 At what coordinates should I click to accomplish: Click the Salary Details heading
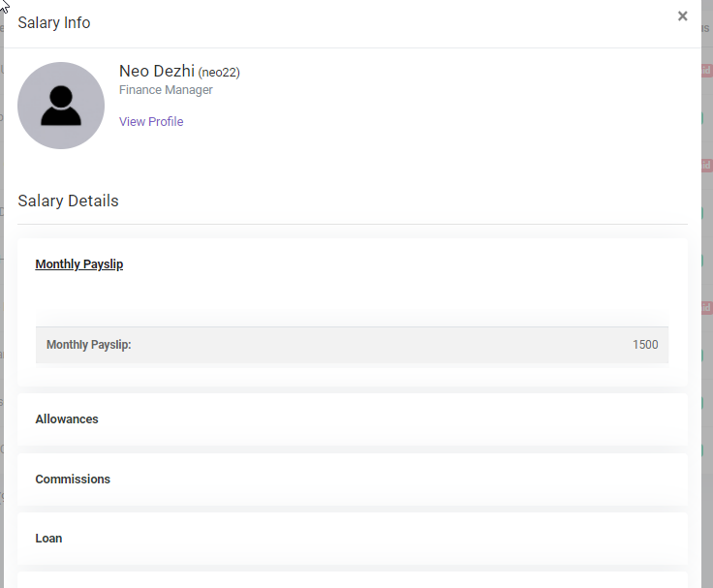coord(68,201)
